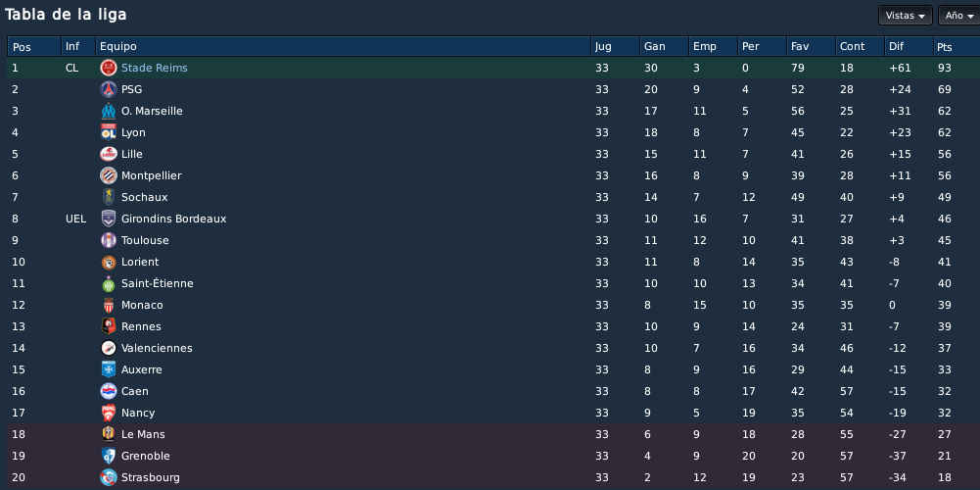The image size is (980, 490).
Task: Click the PSG club badge icon
Action: tap(109, 89)
